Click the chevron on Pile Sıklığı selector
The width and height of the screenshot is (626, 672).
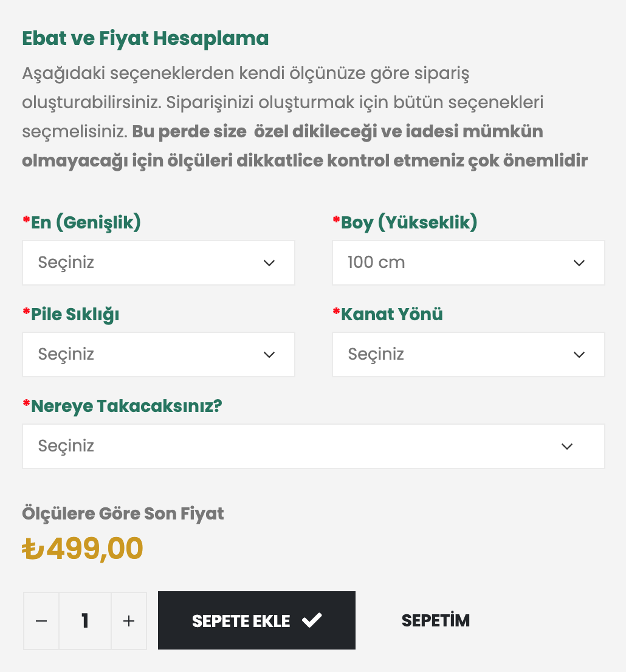[x=269, y=354]
